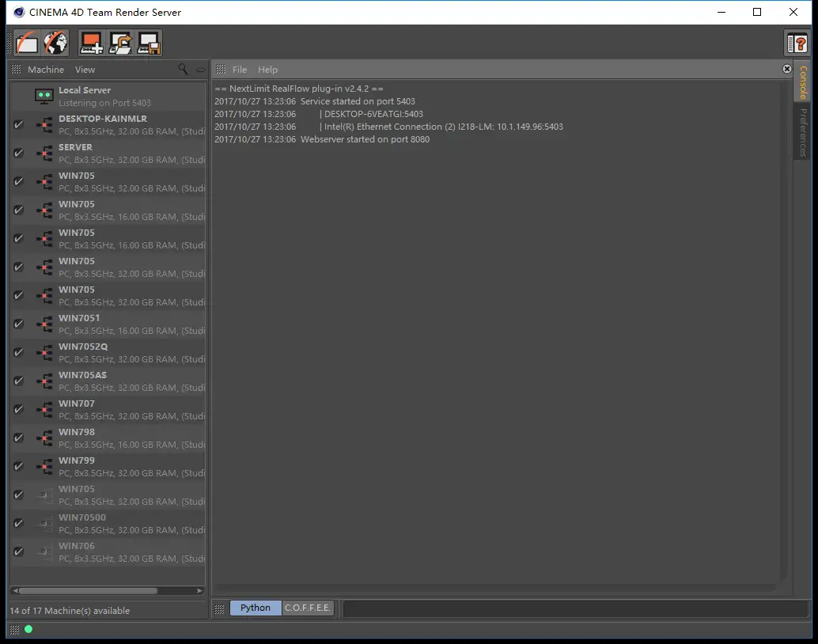818x644 pixels.
Task: Click the Save Machines toolbar icon
Action: [x=149, y=43]
